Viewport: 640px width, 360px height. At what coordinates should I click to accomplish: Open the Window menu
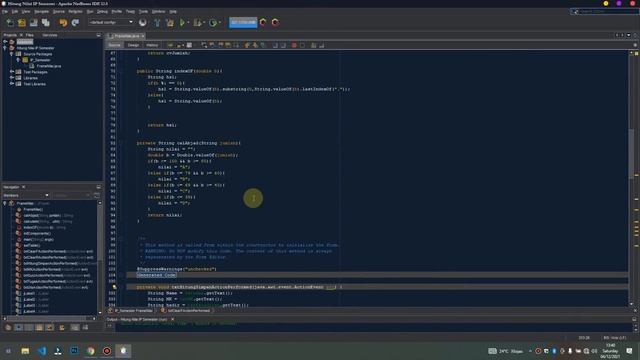tap(159, 11)
